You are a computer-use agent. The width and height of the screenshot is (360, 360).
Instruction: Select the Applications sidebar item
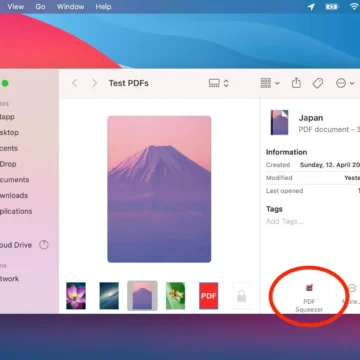(16, 211)
